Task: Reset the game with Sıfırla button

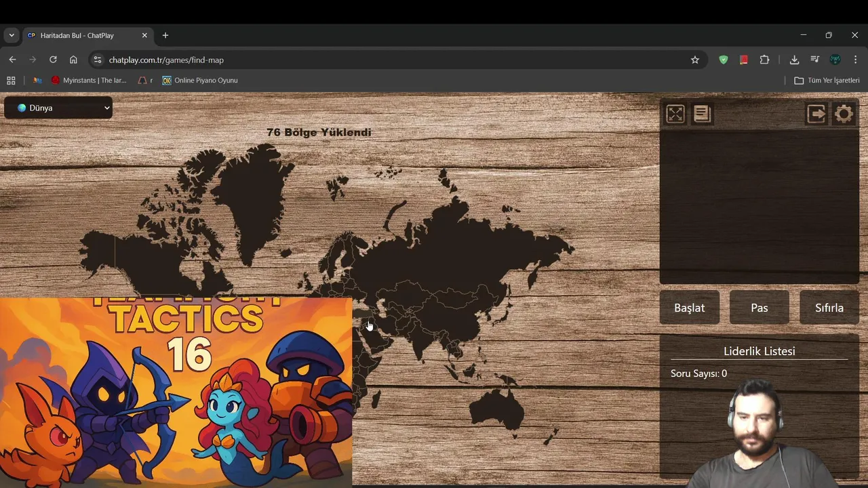Action: [x=829, y=308]
